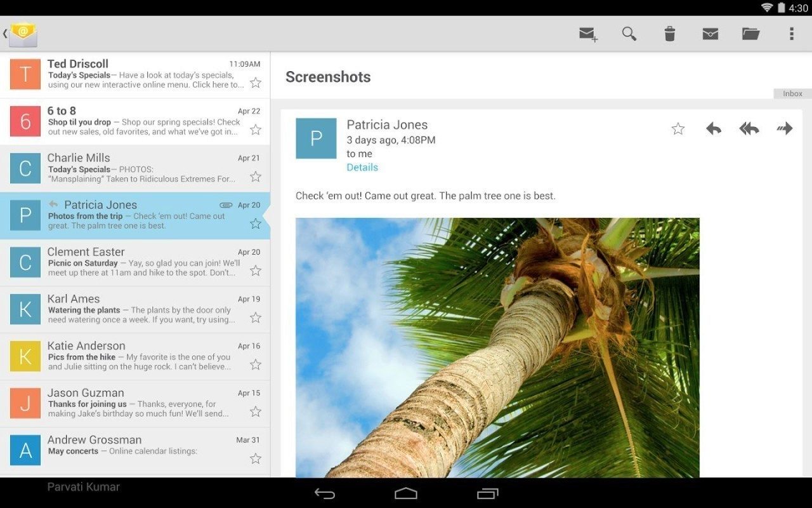Open the move-to-folder icon
Image resolution: width=812 pixels, height=508 pixels.
tap(751, 34)
